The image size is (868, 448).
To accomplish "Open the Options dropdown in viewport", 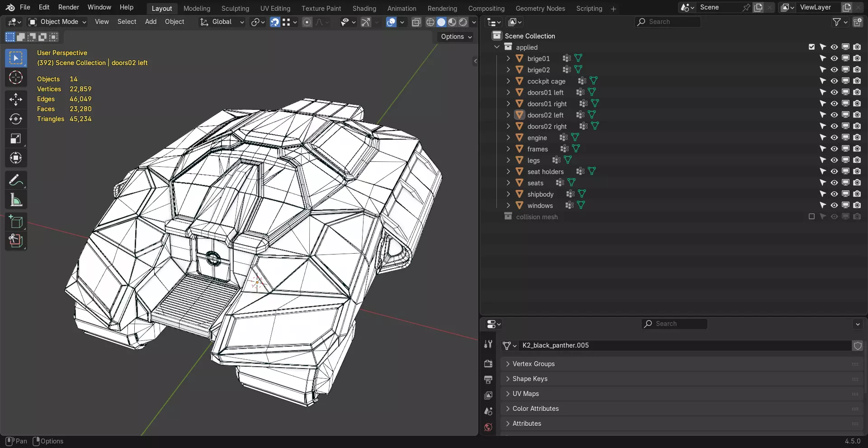I will click(456, 37).
